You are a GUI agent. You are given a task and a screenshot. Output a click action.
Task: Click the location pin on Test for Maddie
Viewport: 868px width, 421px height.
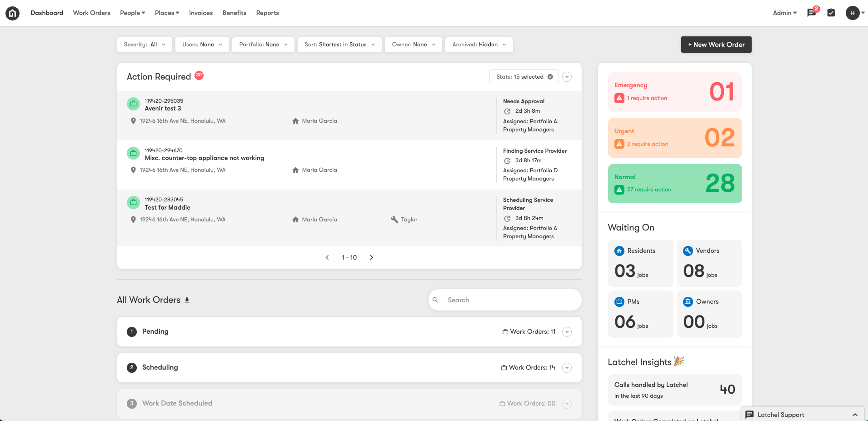133,219
